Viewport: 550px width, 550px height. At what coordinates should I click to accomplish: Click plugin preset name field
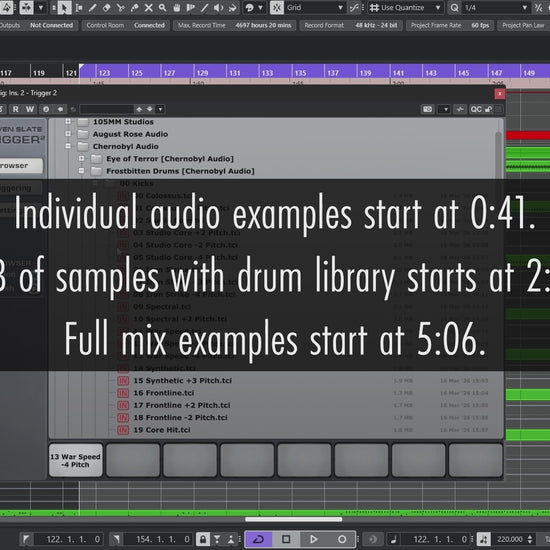click(106, 109)
